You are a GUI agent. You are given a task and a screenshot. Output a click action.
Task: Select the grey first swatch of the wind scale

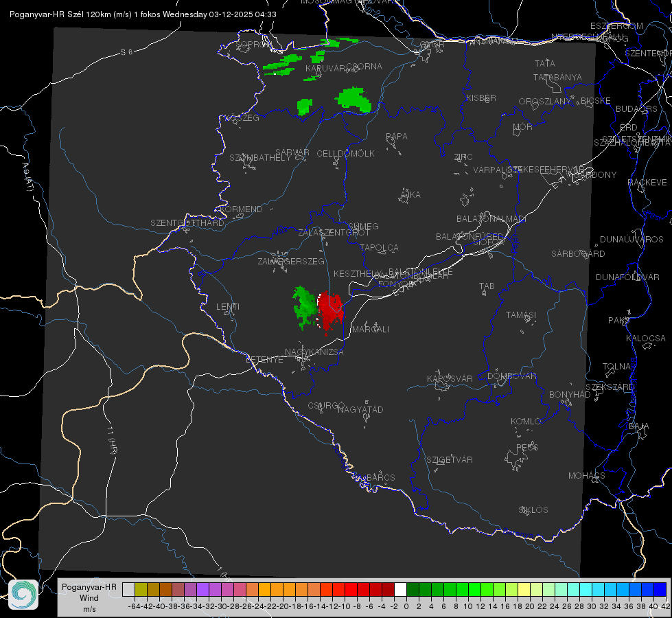point(128,589)
